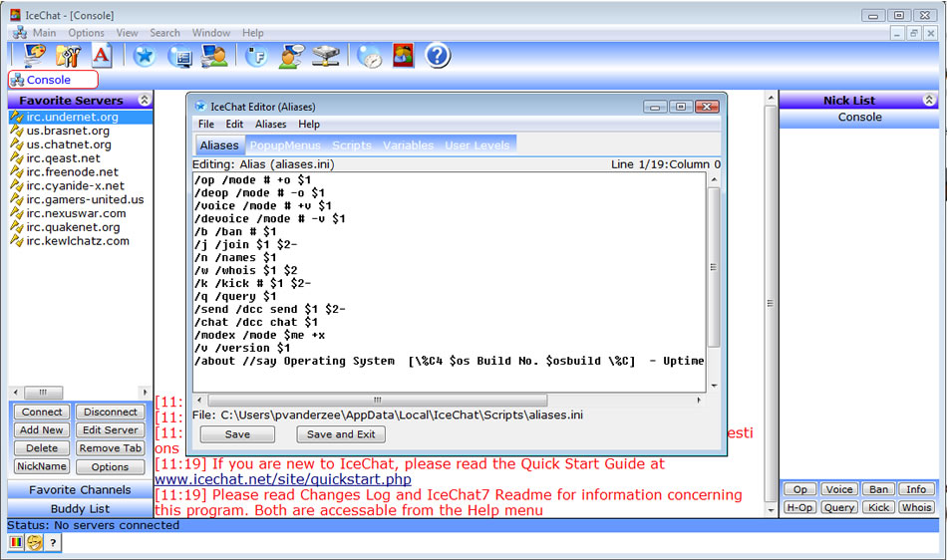The image size is (947, 560).
Task: Click the Voice button in Nick List
Action: click(x=839, y=489)
